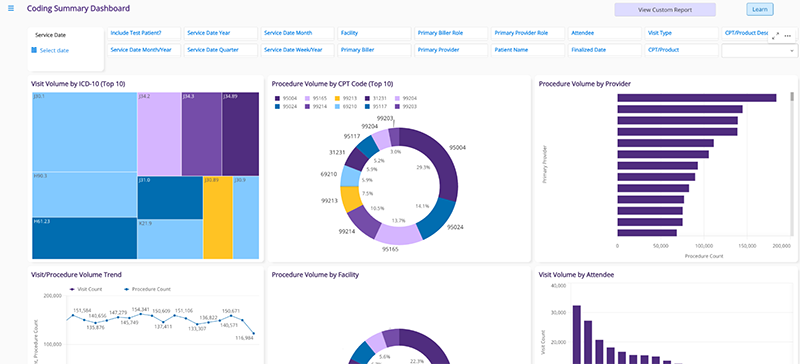This screenshot has width=800, height=364.
Task: Open the Select date link
Action: pyautogui.click(x=54, y=51)
